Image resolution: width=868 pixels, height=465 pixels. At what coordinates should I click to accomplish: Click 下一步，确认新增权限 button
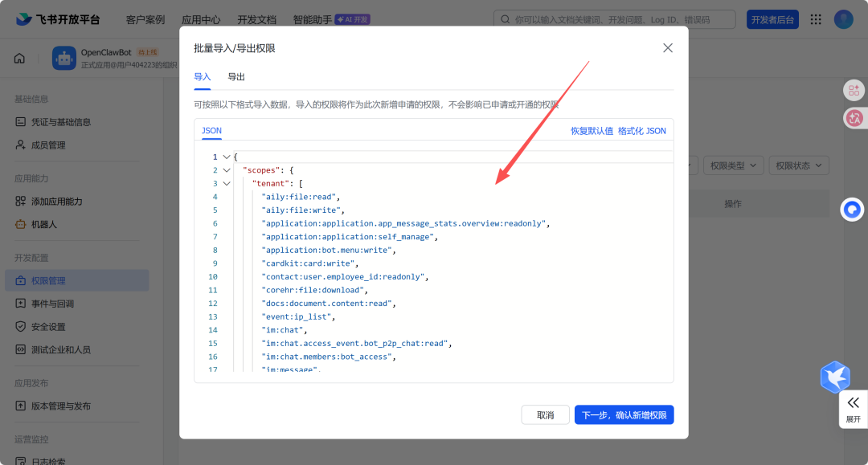click(624, 415)
